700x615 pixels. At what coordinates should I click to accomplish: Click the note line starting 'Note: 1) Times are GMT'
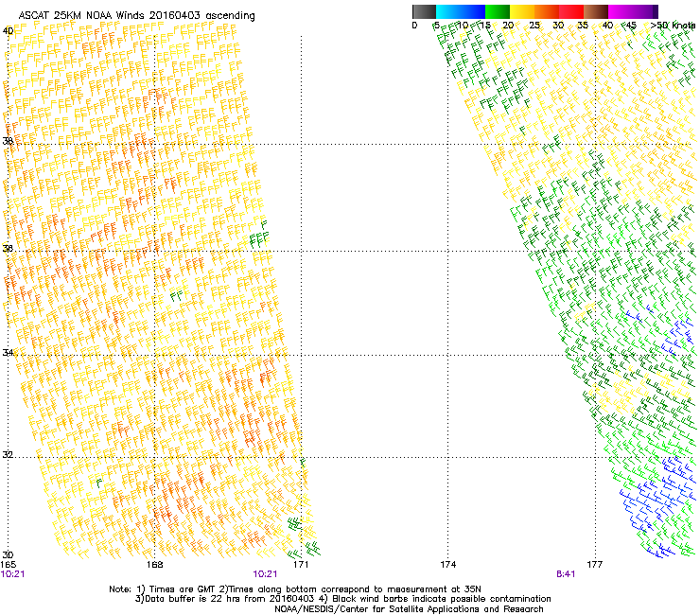[x=295, y=589]
